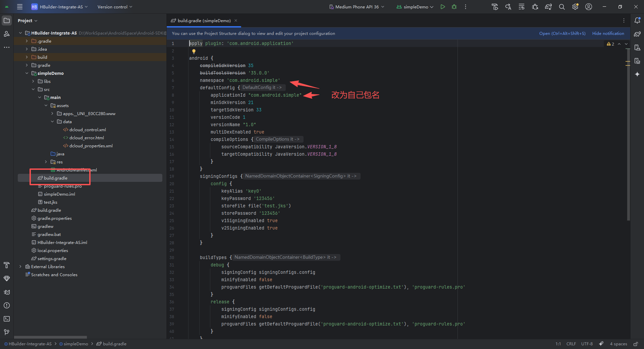Open the Search Everywhere magnifier
Screen dimensions: 644x349
(x=562, y=7)
